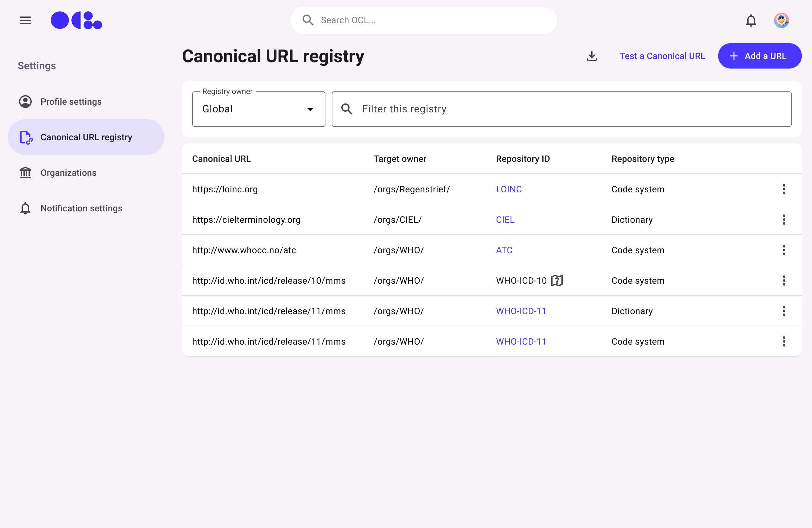Open actions dropdown for WHO-ICD-11 Dictionary row
Viewport: 812px width, 528px height.
click(x=784, y=311)
